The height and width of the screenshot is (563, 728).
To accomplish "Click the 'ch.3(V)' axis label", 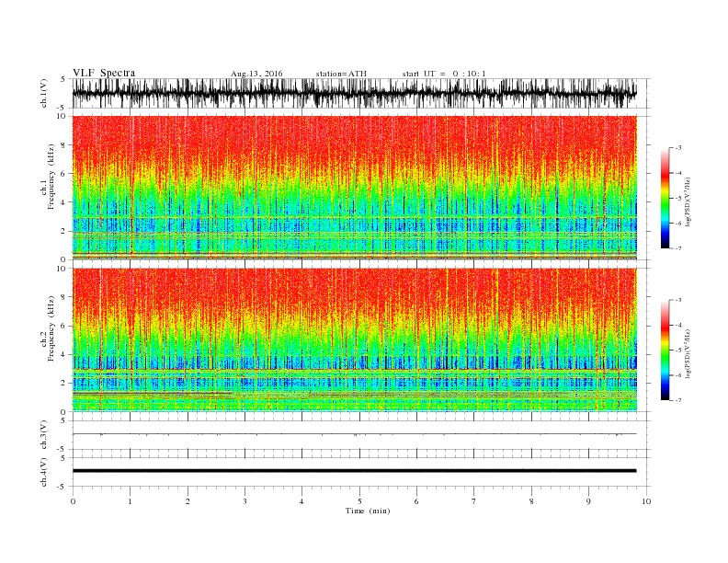I will pos(43,435).
